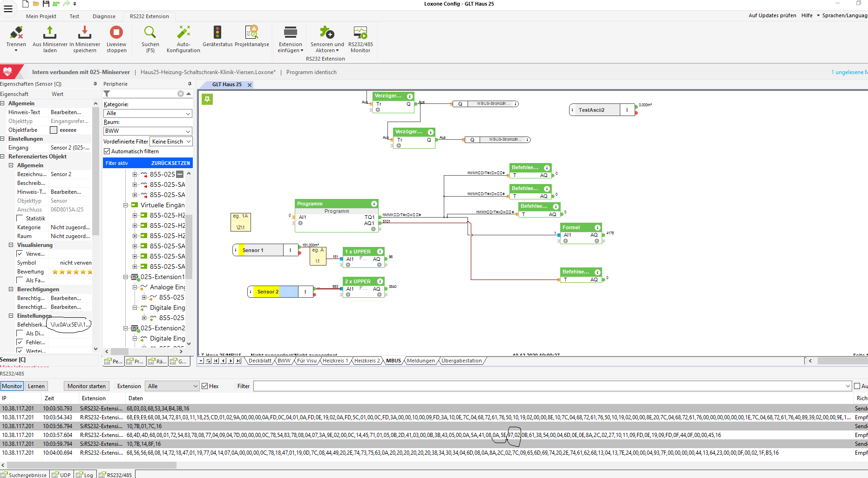The height and width of the screenshot is (478, 868).
Task: Launch the RS232/485 Monitor tool
Action: click(360, 33)
